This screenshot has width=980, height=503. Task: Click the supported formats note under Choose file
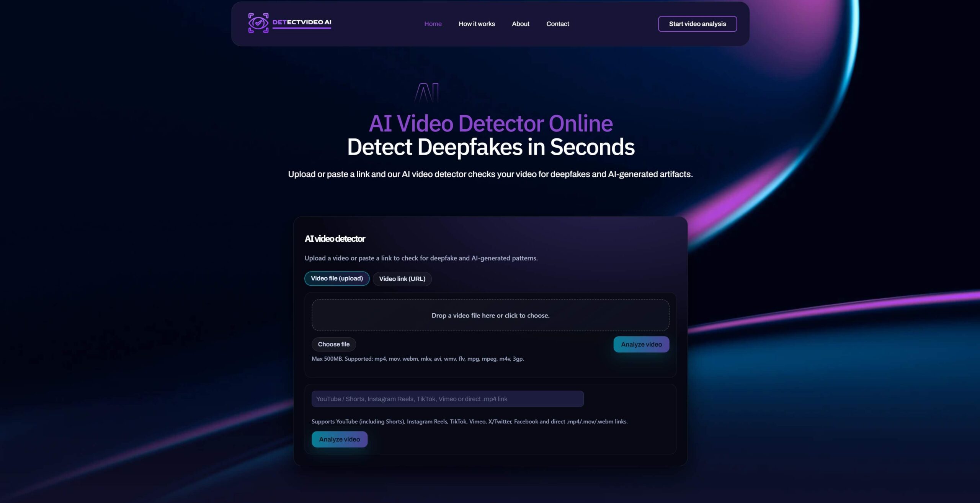418,359
